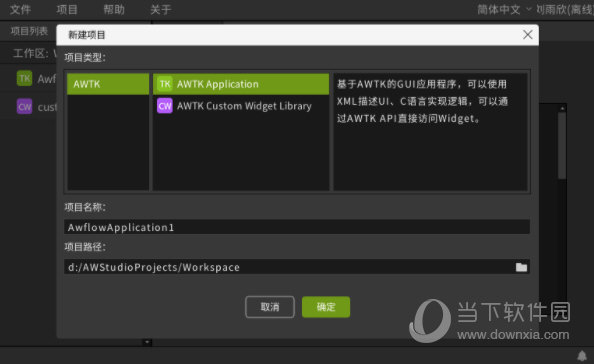
Task: Click the CW project icon in project list
Action: tap(25, 106)
